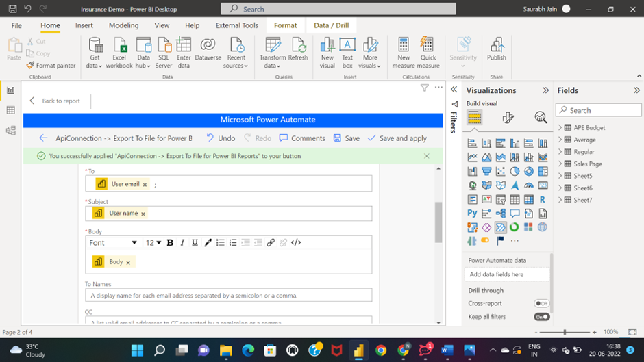Switch to Data view in left sidebar

[11, 110]
